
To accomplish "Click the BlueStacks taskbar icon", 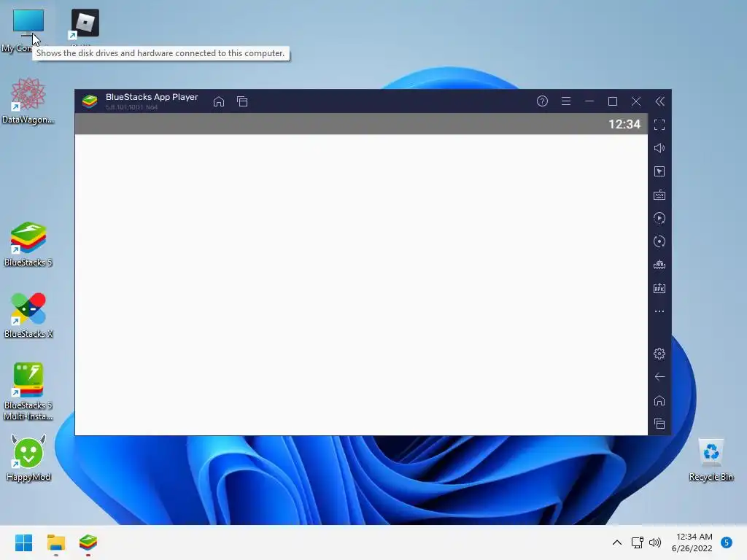I will click(88, 542).
